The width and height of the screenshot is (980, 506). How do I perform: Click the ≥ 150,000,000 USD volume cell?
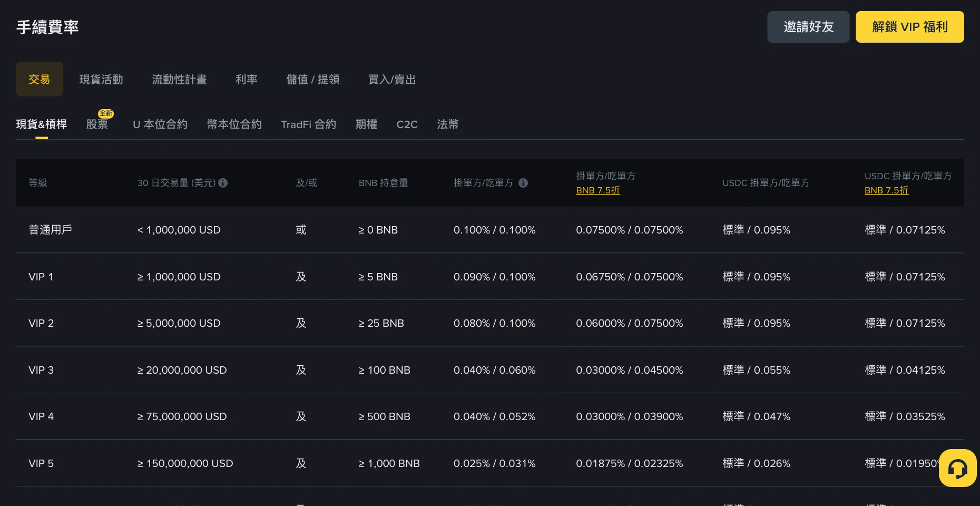pos(185,463)
